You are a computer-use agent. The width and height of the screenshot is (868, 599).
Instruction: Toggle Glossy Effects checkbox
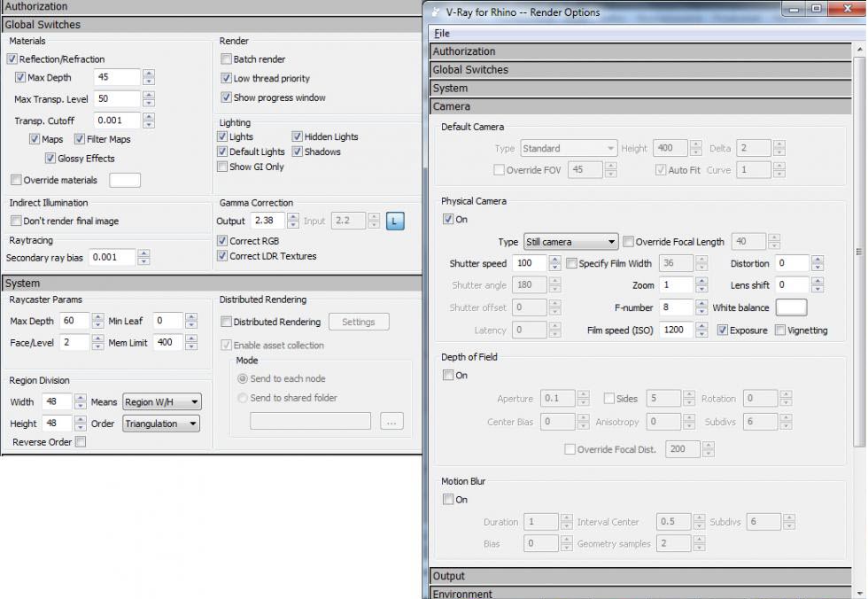tap(50, 159)
